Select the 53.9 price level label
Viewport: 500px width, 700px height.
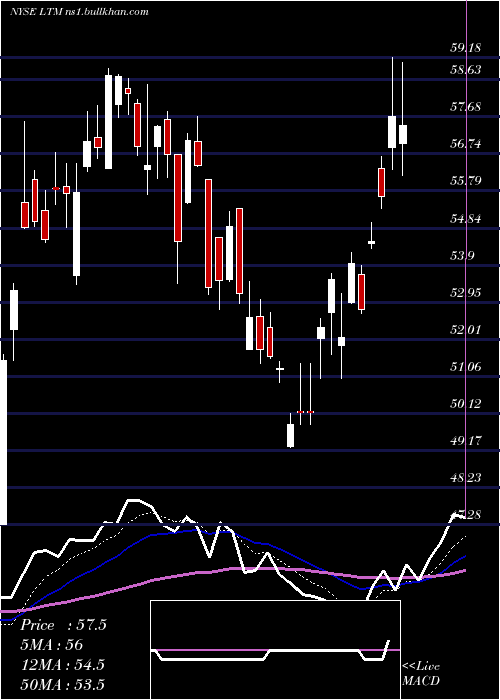pos(463,256)
